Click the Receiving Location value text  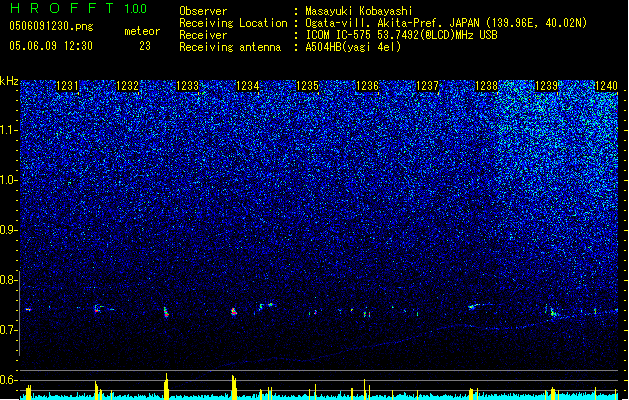click(446, 23)
